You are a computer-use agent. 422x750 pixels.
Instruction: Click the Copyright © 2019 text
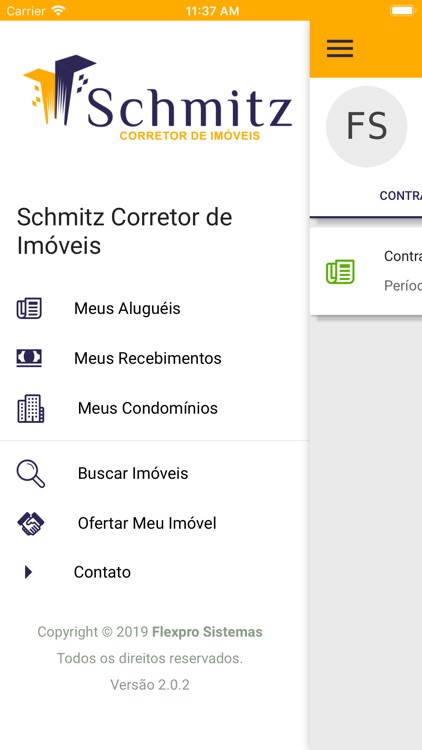[x=93, y=632]
